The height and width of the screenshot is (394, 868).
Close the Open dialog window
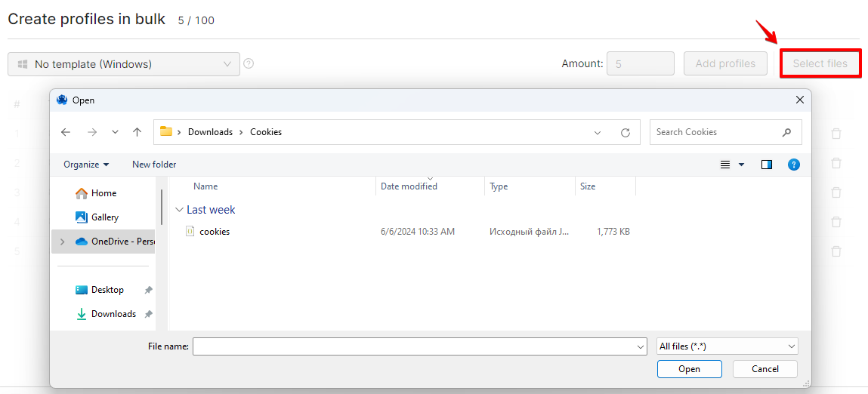point(799,100)
